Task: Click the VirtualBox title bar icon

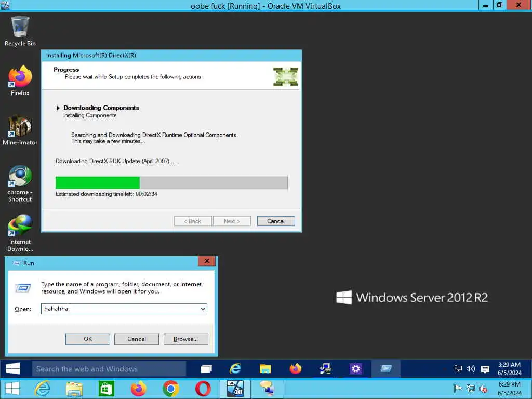Action: [x=5, y=5]
